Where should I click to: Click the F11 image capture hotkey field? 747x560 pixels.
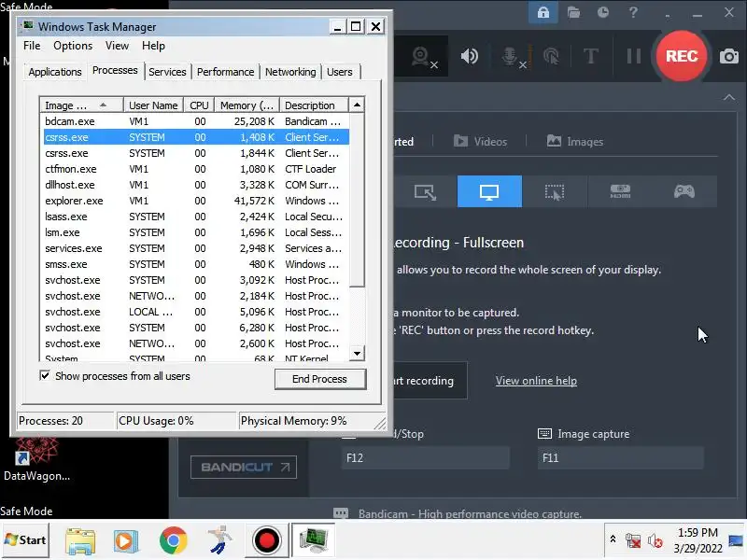point(621,458)
